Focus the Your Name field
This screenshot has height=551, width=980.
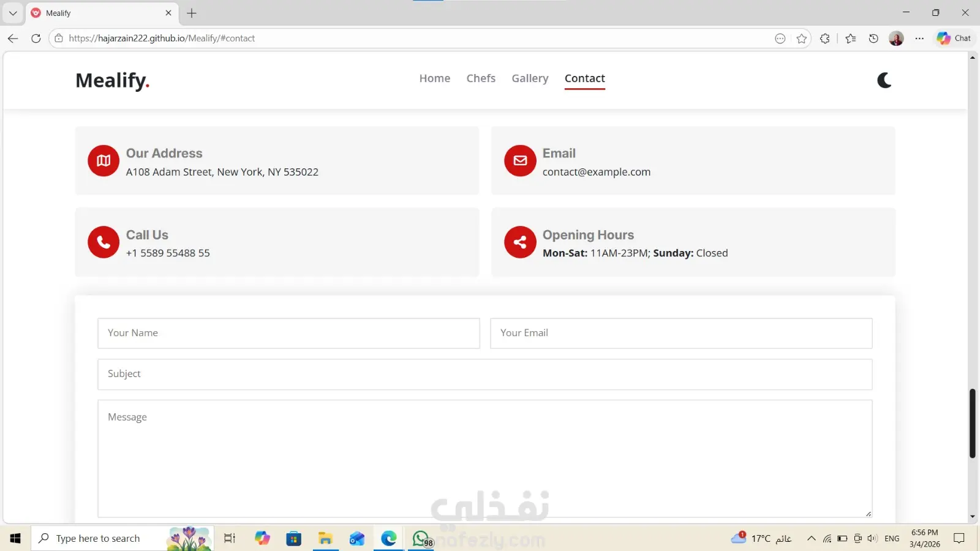point(288,333)
